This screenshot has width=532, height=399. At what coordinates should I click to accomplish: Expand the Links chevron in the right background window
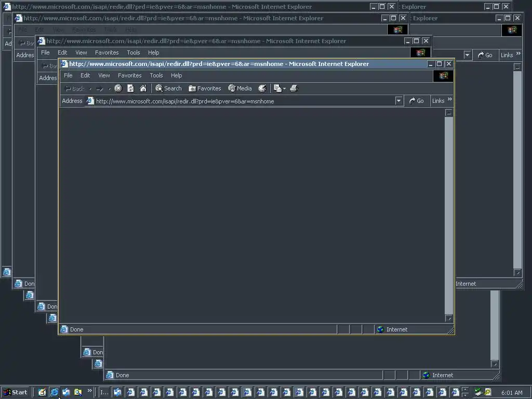[518, 54]
